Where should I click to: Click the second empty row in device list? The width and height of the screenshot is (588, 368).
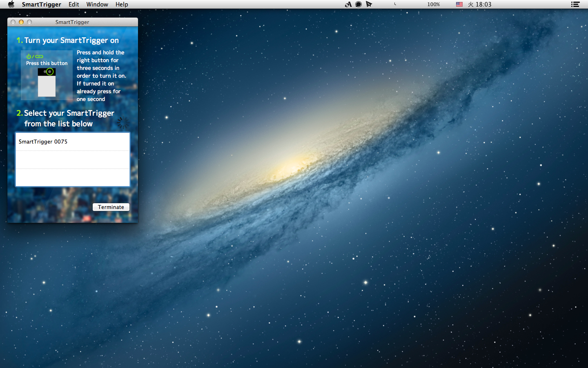[x=72, y=177]
